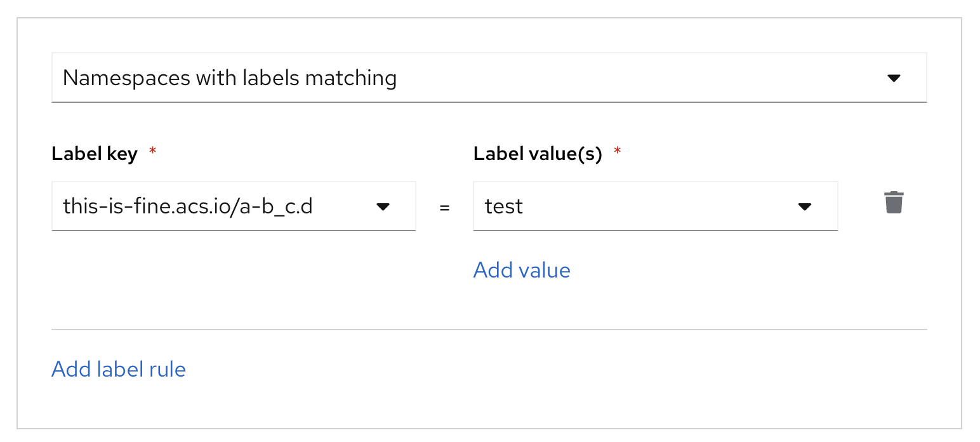The width and height of the screenshot is (980, 442).
Task: Click red asterisk beside Label key
Action: (152, 152)
